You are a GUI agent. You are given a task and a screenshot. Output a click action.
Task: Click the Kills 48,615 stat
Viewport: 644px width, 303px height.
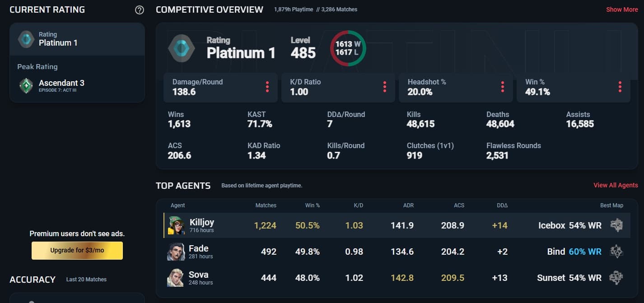tap(420, 120)
